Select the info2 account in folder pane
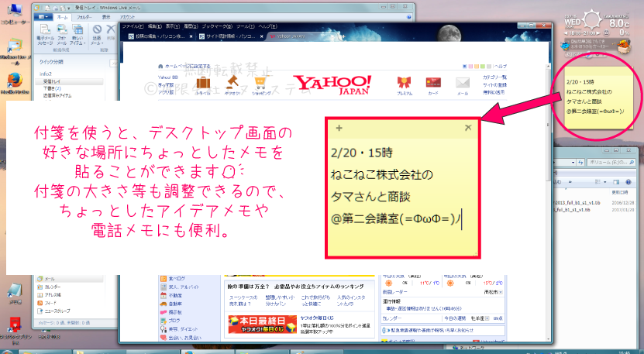 coord(46,74)
